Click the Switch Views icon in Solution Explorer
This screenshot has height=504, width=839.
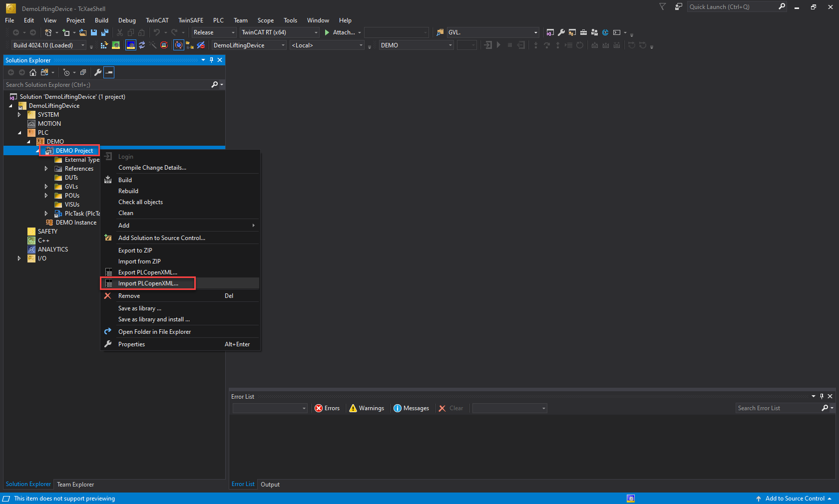click(x=44, y=72)
